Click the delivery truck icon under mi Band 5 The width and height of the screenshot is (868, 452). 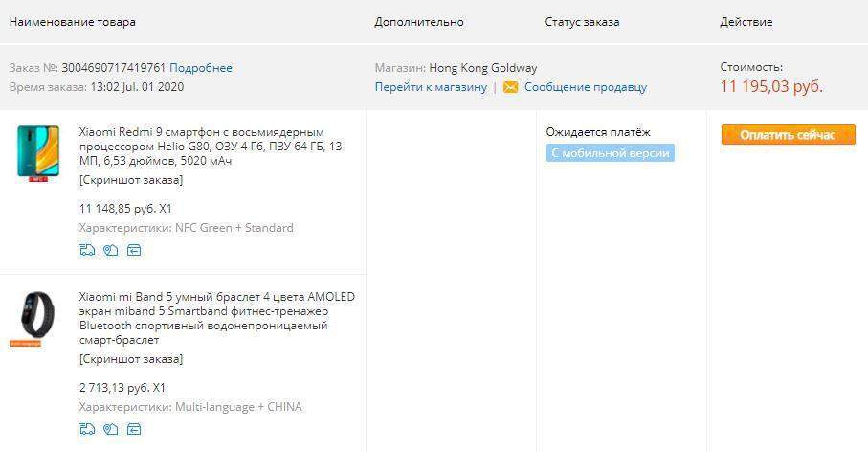click(x=87, y=429)
